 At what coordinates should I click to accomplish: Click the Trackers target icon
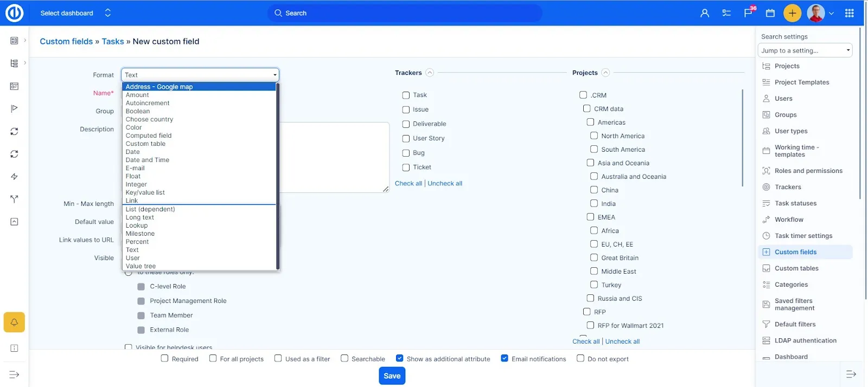766,187
